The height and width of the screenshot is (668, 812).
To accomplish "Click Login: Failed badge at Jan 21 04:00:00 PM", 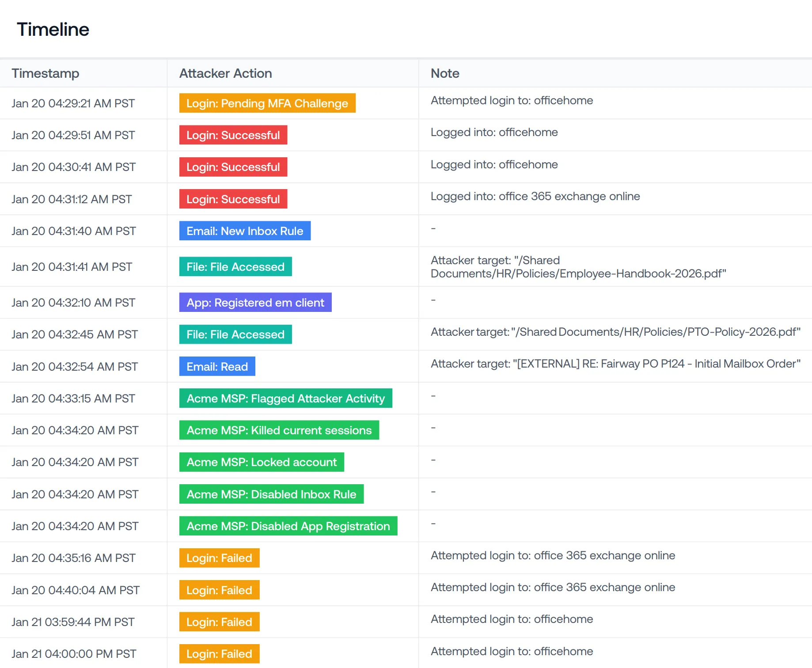I will pyautogui.click(x=220, y=653).
